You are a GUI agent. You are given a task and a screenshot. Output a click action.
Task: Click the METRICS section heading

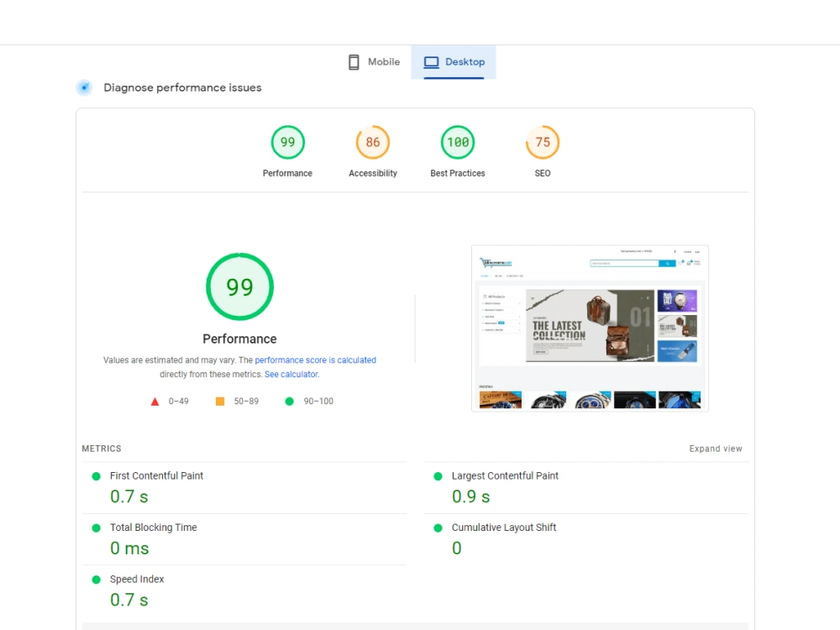point(102,449)
